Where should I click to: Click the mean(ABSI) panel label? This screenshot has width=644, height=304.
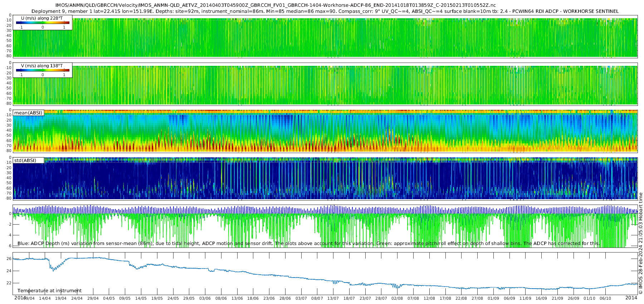point(28,113)
